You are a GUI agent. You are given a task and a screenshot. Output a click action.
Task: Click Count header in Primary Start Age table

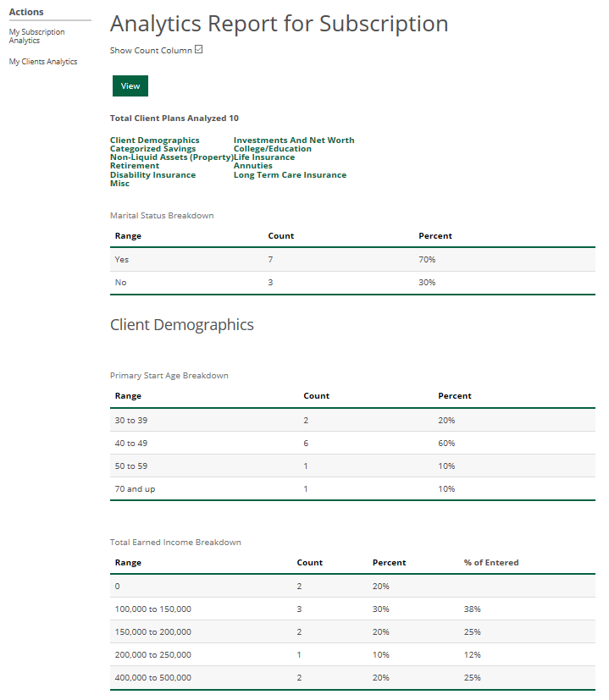316,396
